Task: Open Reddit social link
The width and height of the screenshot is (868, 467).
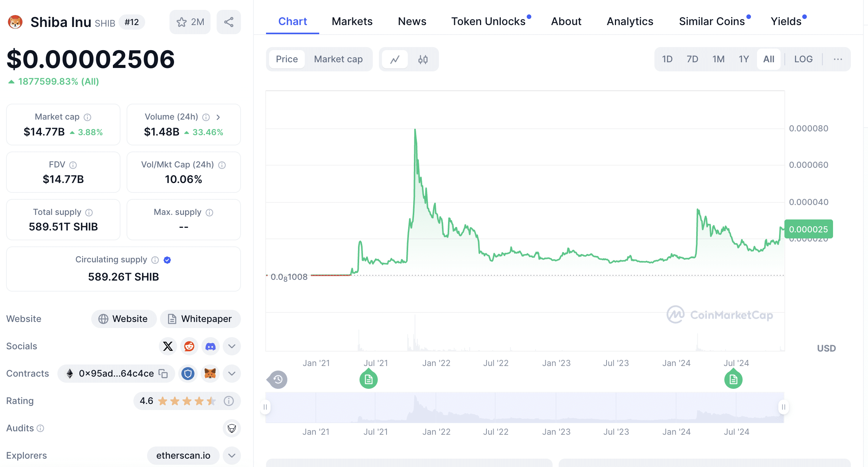Action: click(189, 346)
